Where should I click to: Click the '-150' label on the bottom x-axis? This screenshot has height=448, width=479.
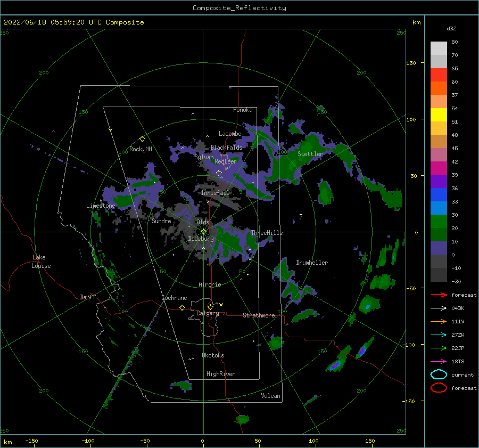click(x=31, y=441)
